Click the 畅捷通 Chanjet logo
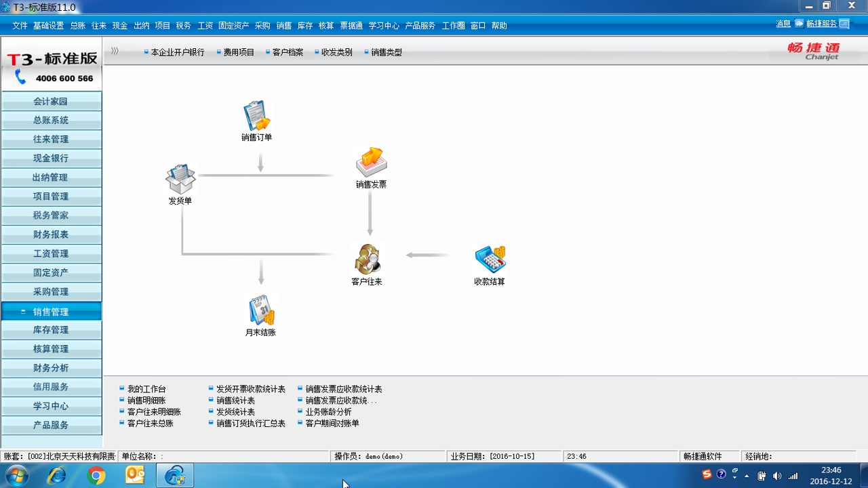 pos(814,51)
